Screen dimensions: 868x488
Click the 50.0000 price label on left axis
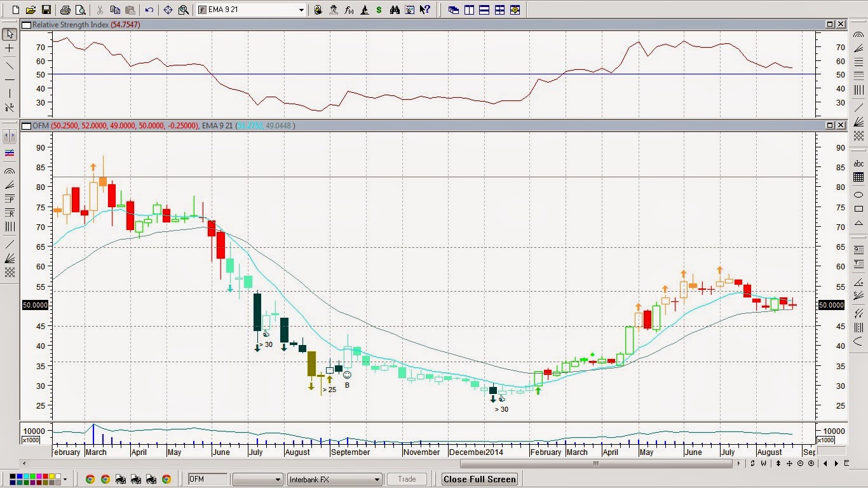pyautogui.click(x=36, y=305)
